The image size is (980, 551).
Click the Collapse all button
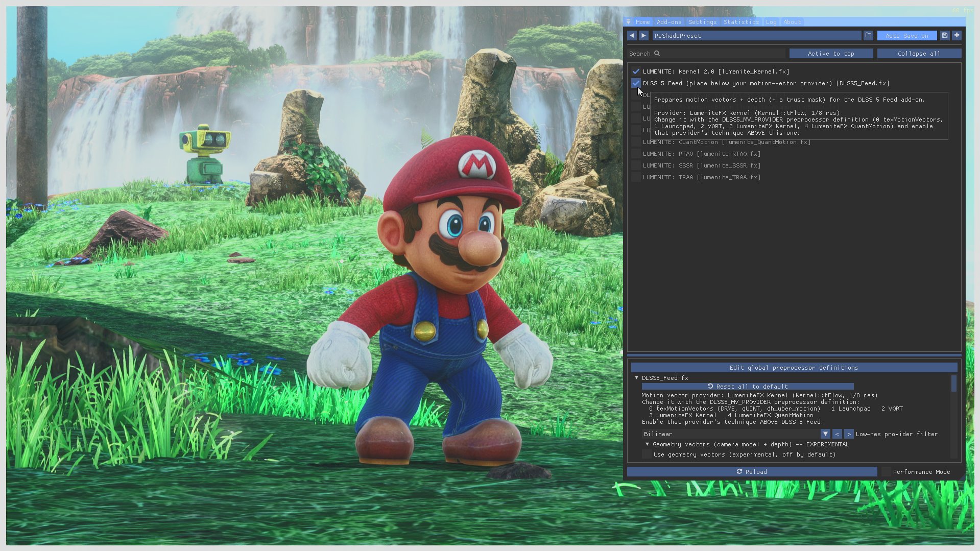click(x=919, y=54)
